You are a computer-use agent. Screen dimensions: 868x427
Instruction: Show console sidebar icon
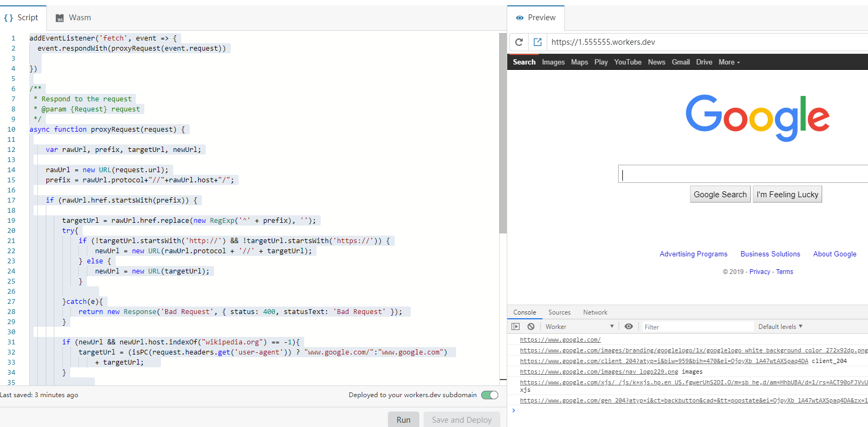click(x=515, y=327)
